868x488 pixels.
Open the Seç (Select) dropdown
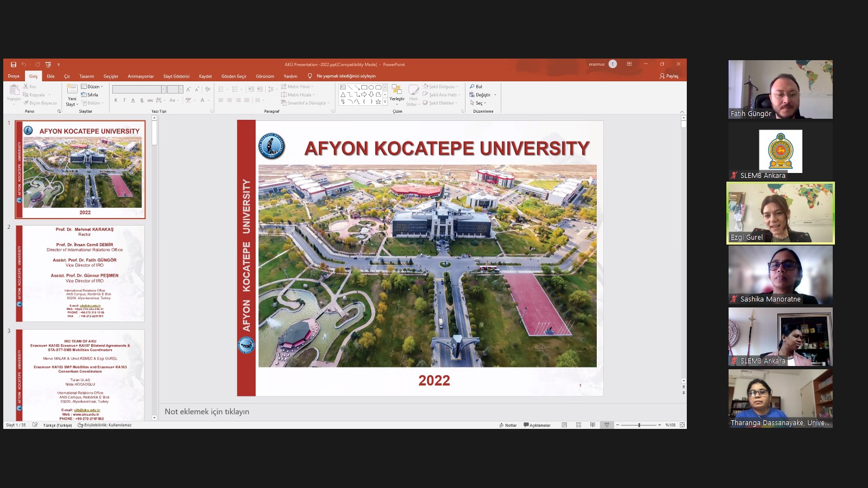point(478,103)
